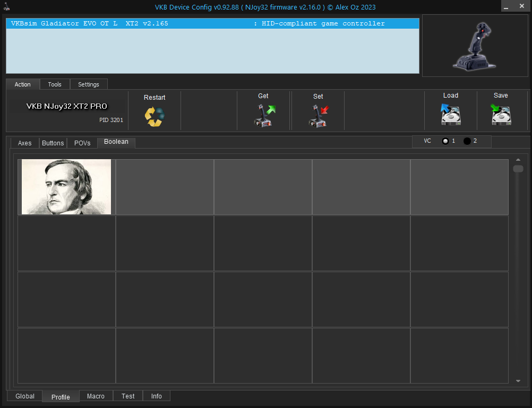Go to the Macro bottom tab
The height and width of the screenshot is (408, 532).
click(x=96, y=396)
